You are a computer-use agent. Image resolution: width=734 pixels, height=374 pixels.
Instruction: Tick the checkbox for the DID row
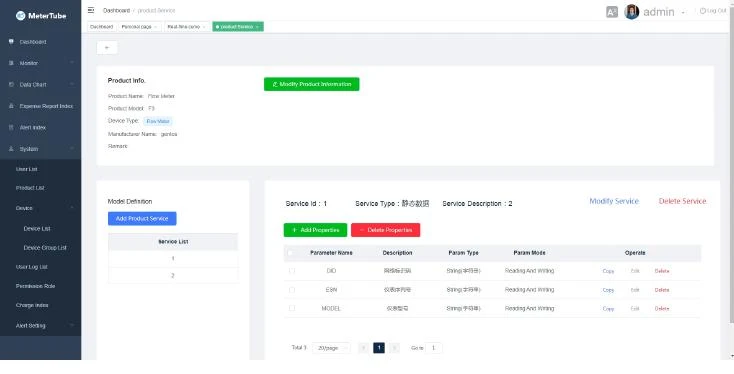[x=292, y=271]
